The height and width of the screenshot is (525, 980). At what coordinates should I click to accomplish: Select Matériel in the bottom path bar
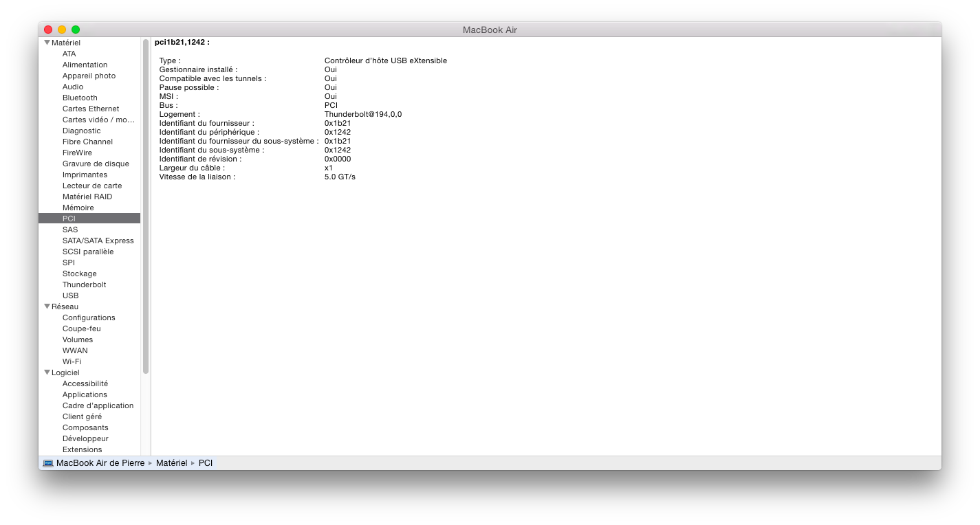click(171, 463)
